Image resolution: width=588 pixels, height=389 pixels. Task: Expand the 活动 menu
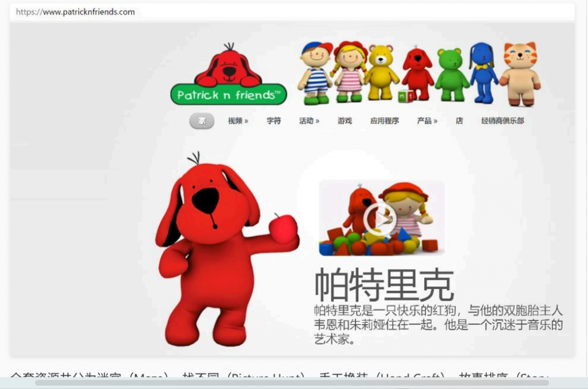(309, 121)
